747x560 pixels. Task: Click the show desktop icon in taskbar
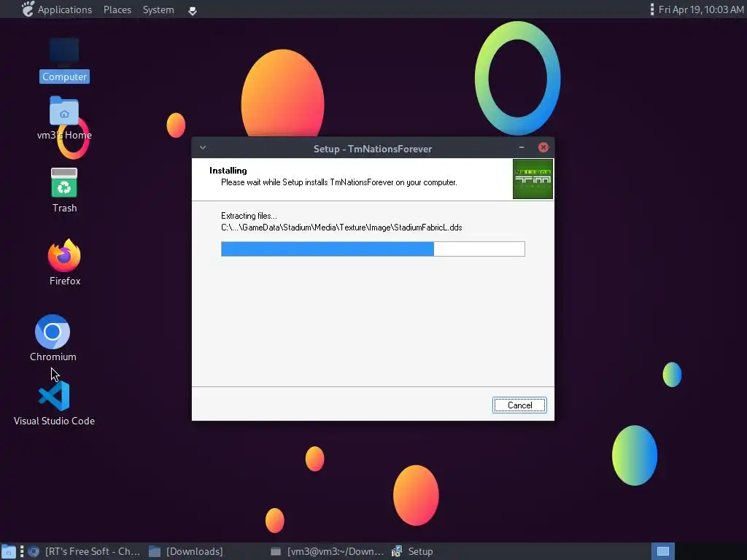[x=9, y=551]
